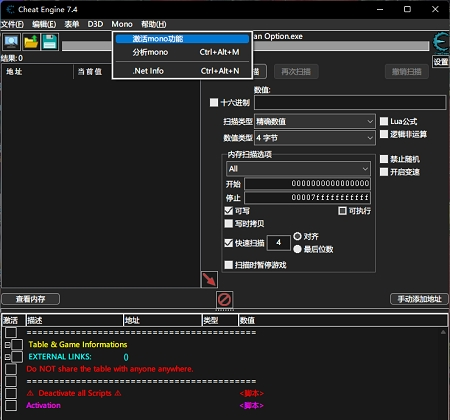Click the 查看内存 button

(31, 299)
